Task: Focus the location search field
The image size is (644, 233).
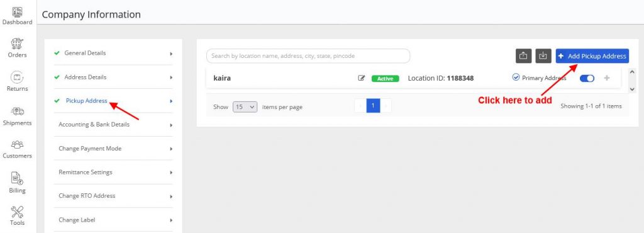Action: pos(308,56)
